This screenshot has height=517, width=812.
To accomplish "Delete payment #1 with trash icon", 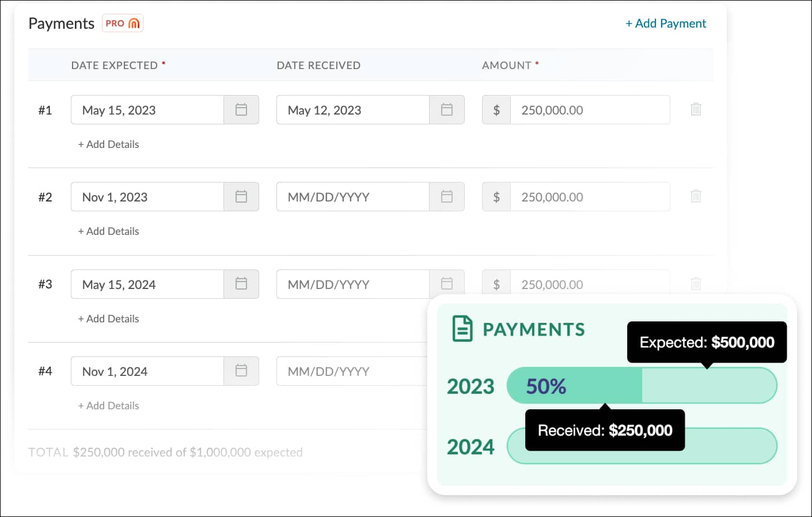I will pyautogui.click(x=696, y=109).
